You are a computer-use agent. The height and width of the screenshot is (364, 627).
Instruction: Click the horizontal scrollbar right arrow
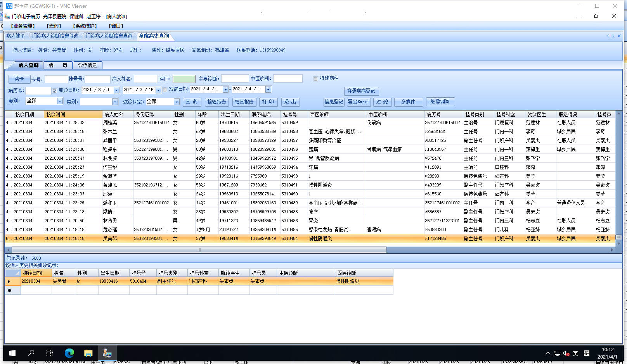[x=612, y=250]
